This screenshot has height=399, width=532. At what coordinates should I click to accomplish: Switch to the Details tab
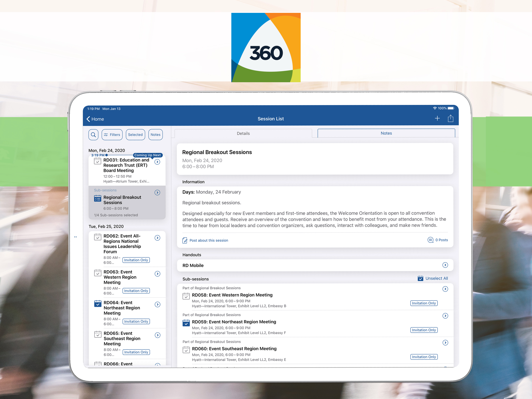[243, 133]
